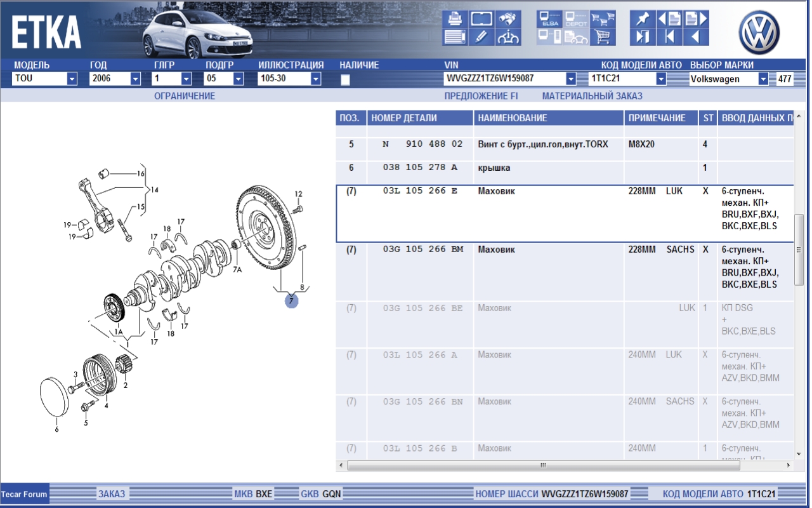Select part number 03L 105 266 E

(420, 191)
